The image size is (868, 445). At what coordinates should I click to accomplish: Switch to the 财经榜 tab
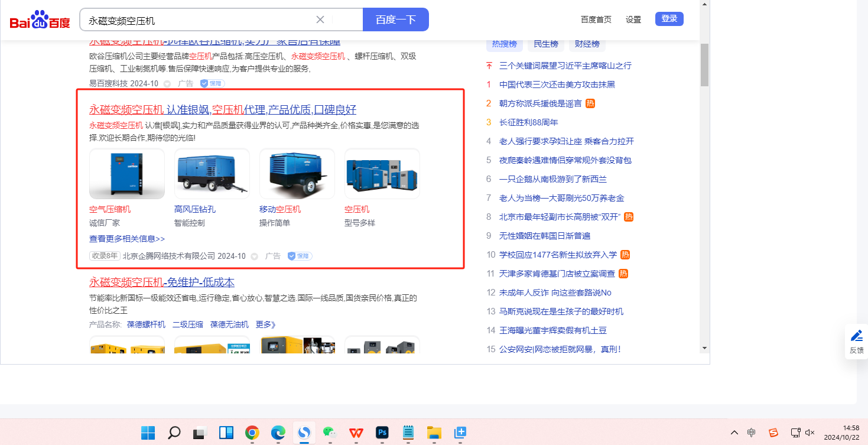[x=587, y=44]
